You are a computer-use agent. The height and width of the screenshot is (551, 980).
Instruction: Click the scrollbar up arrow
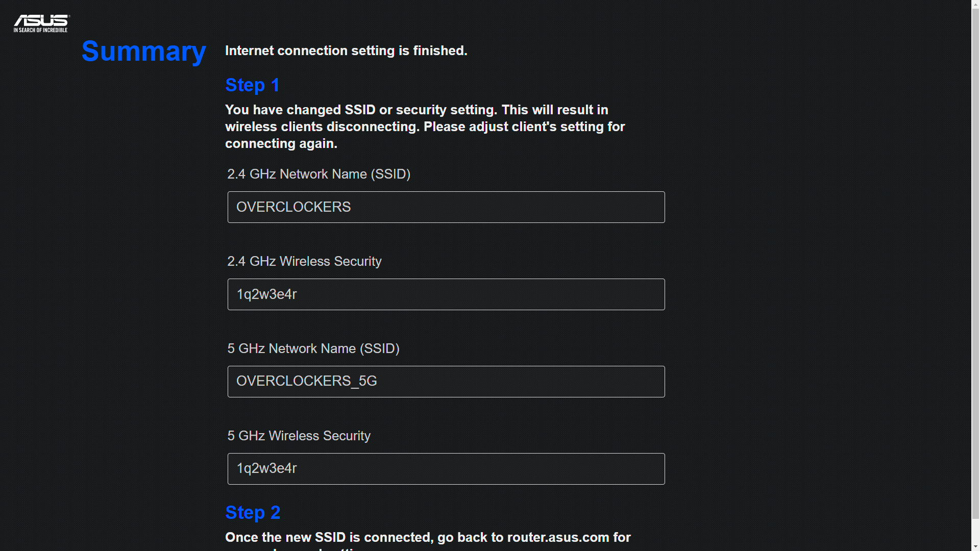click(x=975, y=4)
